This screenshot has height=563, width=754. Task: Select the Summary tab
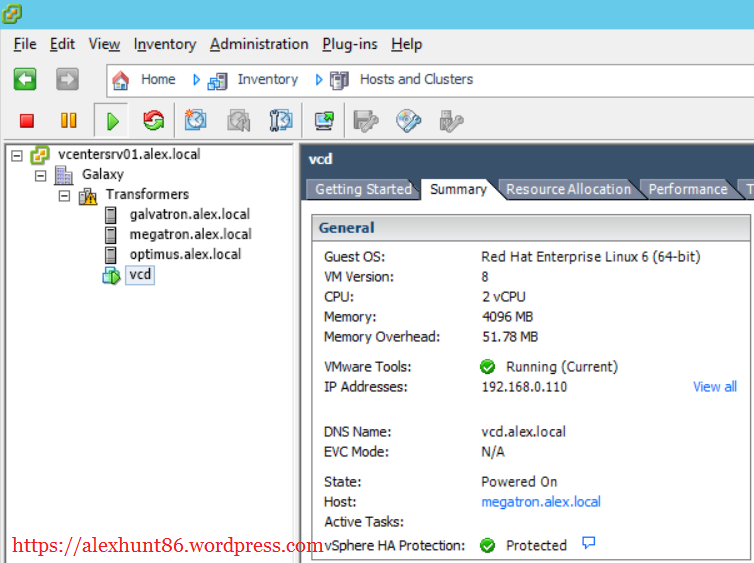458,189
